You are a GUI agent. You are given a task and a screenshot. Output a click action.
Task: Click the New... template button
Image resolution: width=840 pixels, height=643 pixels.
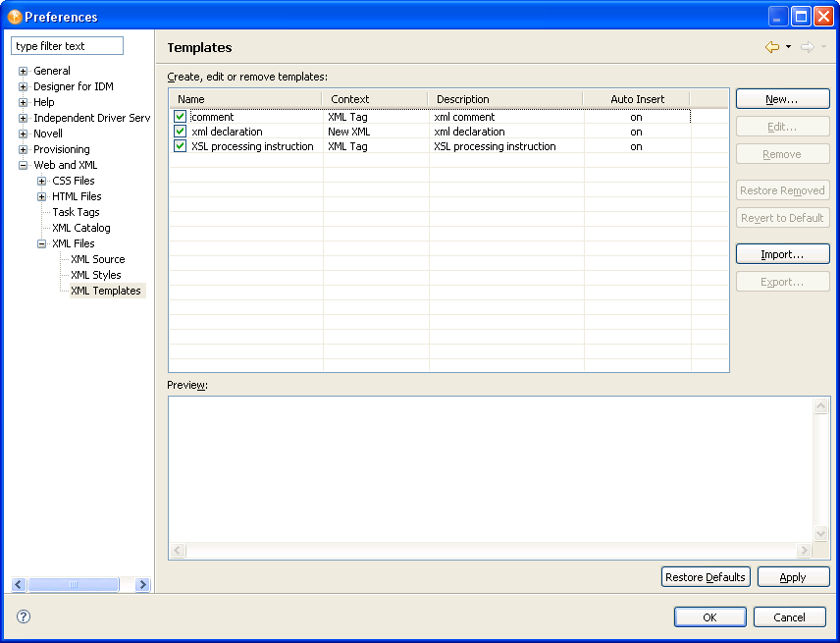782,99
